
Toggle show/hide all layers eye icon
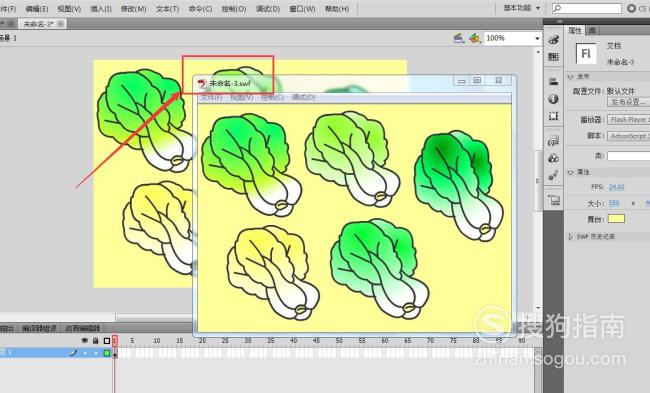[x=85, y=341]
